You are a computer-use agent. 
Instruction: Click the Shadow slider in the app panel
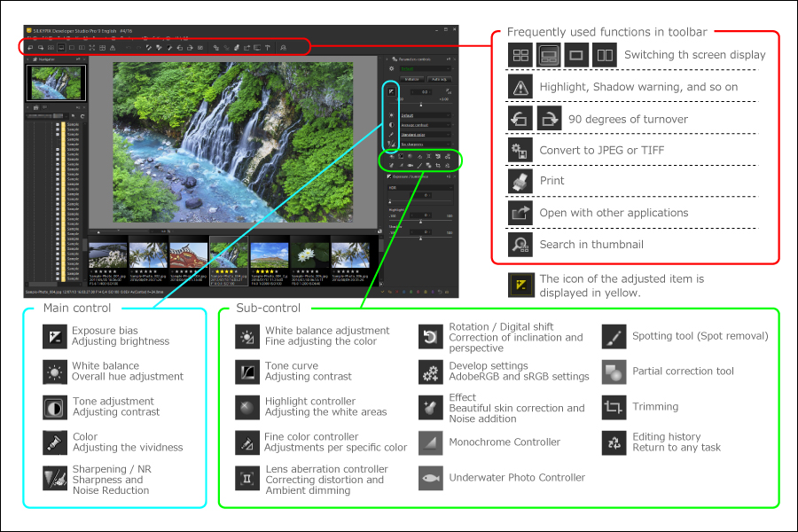pos(420,239)
